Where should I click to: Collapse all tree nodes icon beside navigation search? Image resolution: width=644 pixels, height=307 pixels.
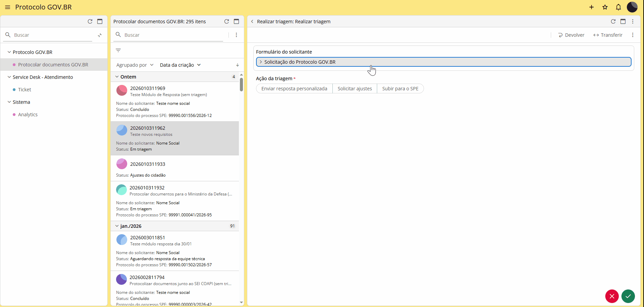100,35
